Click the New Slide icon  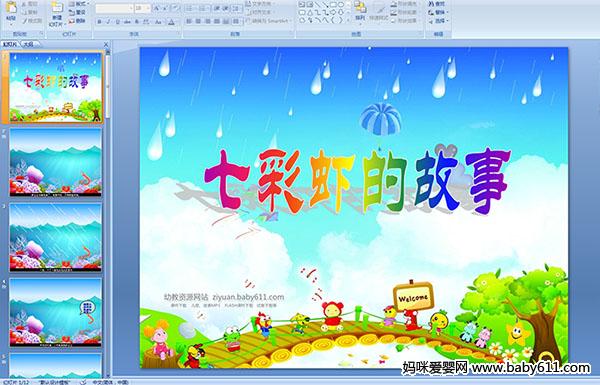pyautogui.click(x=57, y=14)
